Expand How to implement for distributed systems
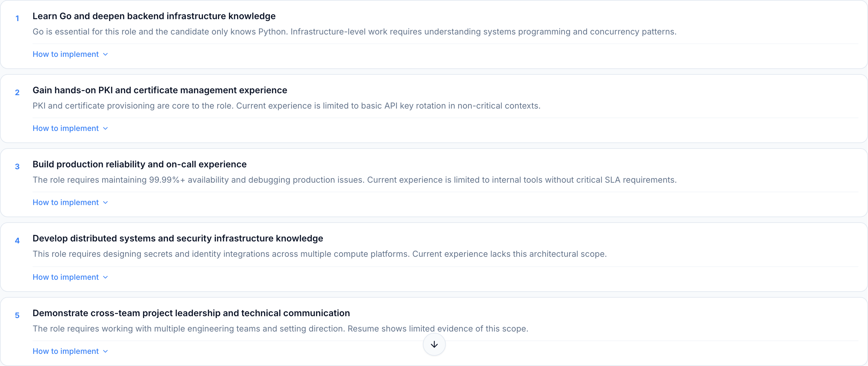 pos(66,277)
